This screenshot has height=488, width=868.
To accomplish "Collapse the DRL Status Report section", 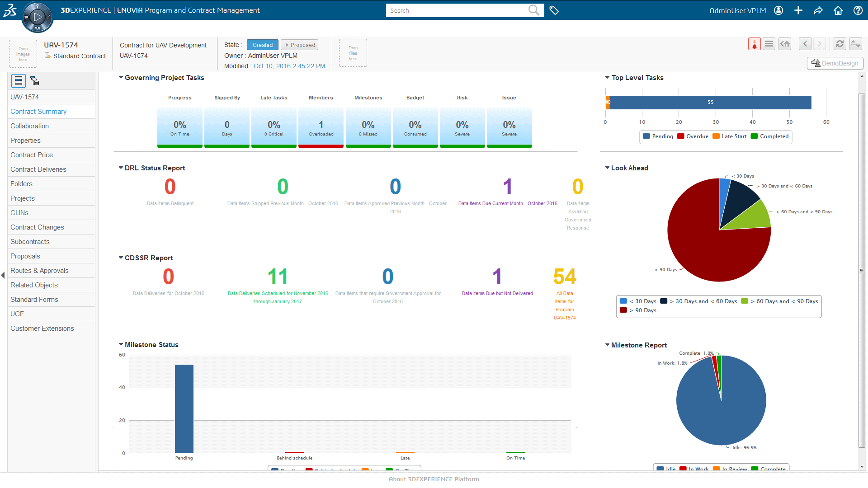I will tap(121, 168).
